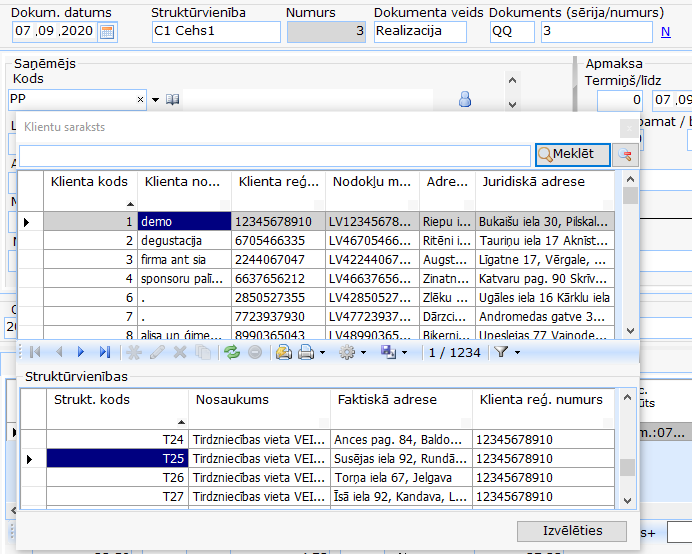Screen dimensions: 692x554
Task: Close the Klientu saraksts popup
Action: point(629,128)
